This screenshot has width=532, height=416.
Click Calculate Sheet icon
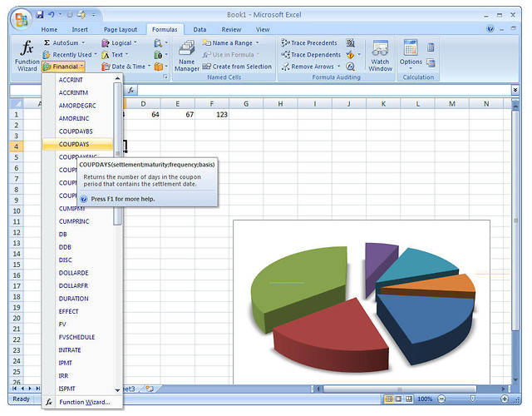tap(431, 63)
